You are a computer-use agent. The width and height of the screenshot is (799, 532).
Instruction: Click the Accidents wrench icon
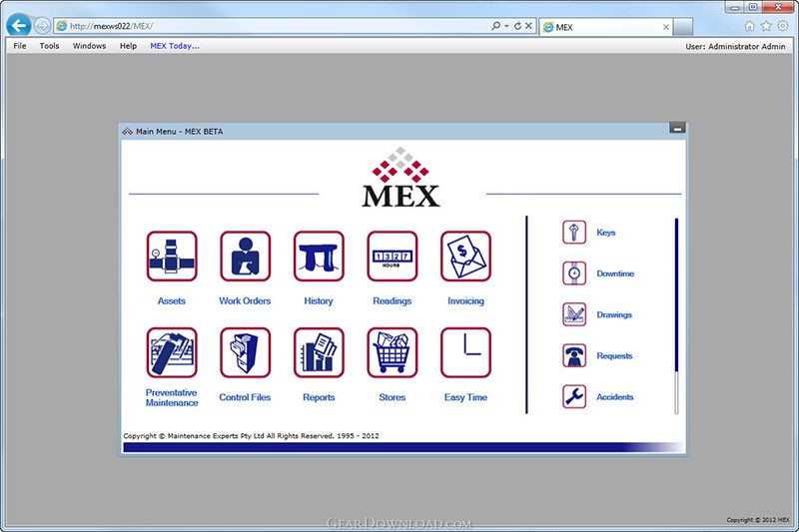574,396
